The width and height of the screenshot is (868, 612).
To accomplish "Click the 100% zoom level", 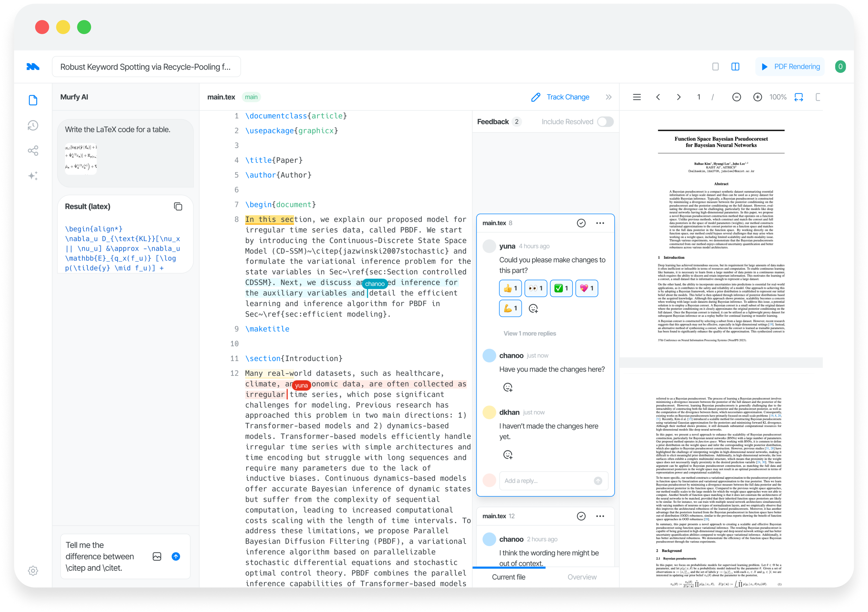I will [778, 97].
